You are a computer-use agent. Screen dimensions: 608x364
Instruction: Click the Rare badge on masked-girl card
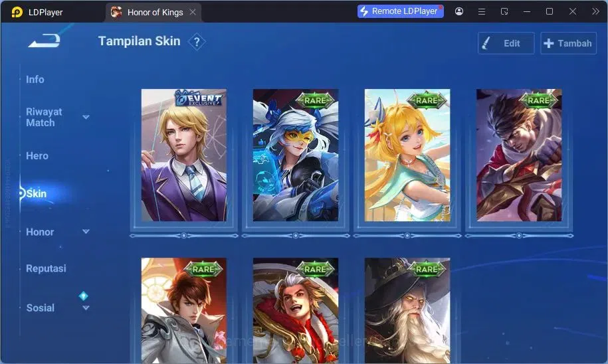point(315,100)
